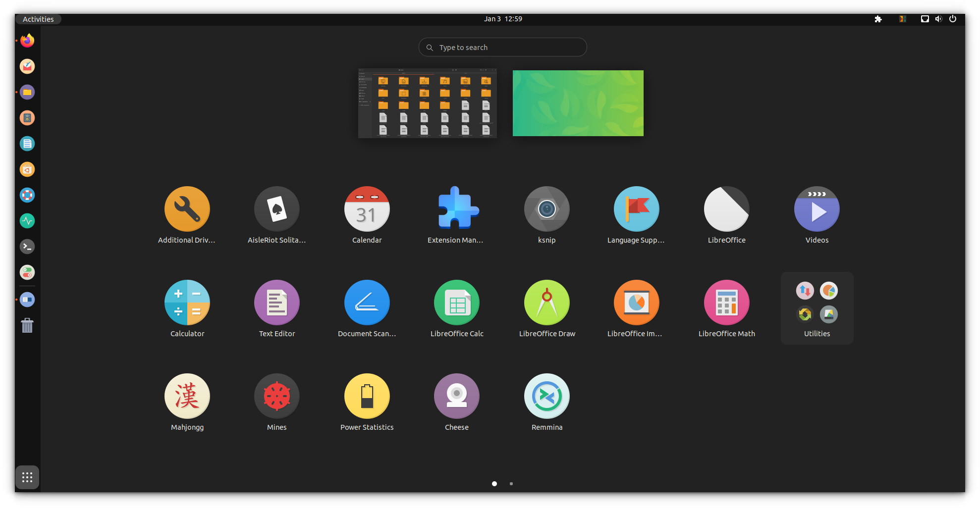Screen dimensions: 980x508
Task: Open Rhythmbox from the dock
Action: click(27, 118)
